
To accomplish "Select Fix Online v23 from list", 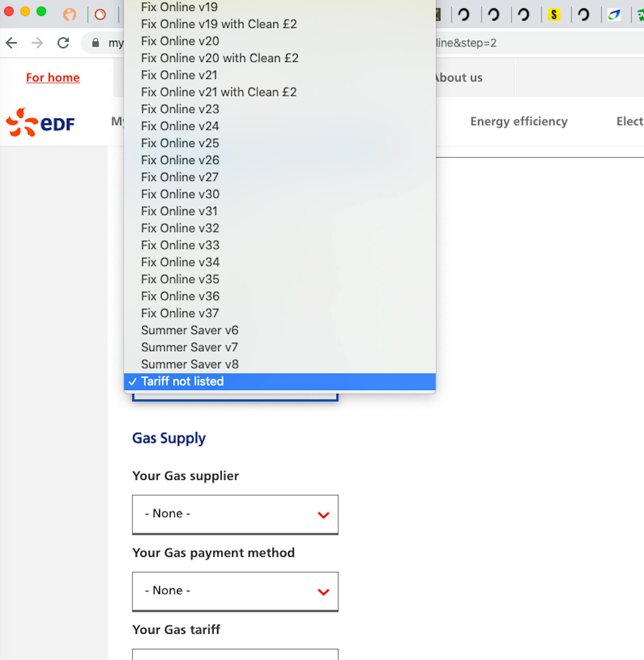I will click(x=280, y=109).
